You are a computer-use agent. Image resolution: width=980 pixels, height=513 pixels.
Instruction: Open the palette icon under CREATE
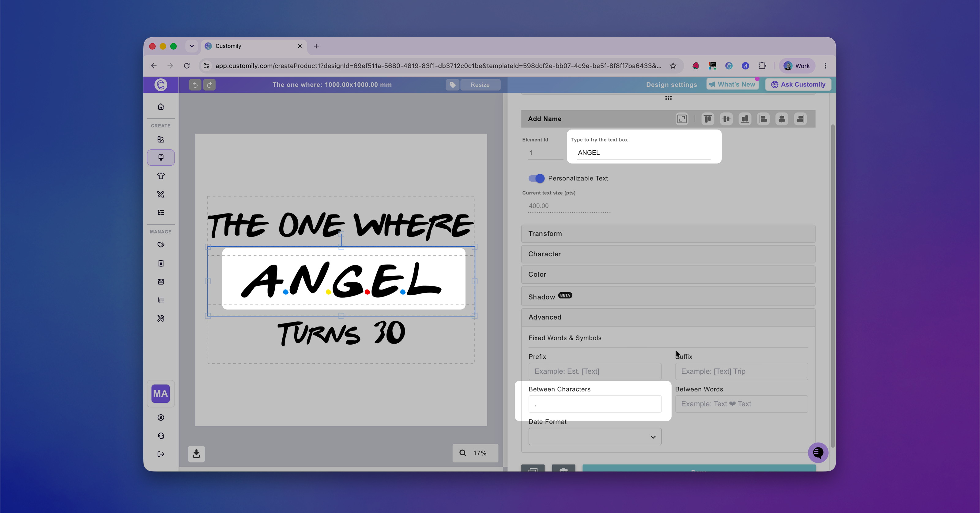(x=161, y=139)
